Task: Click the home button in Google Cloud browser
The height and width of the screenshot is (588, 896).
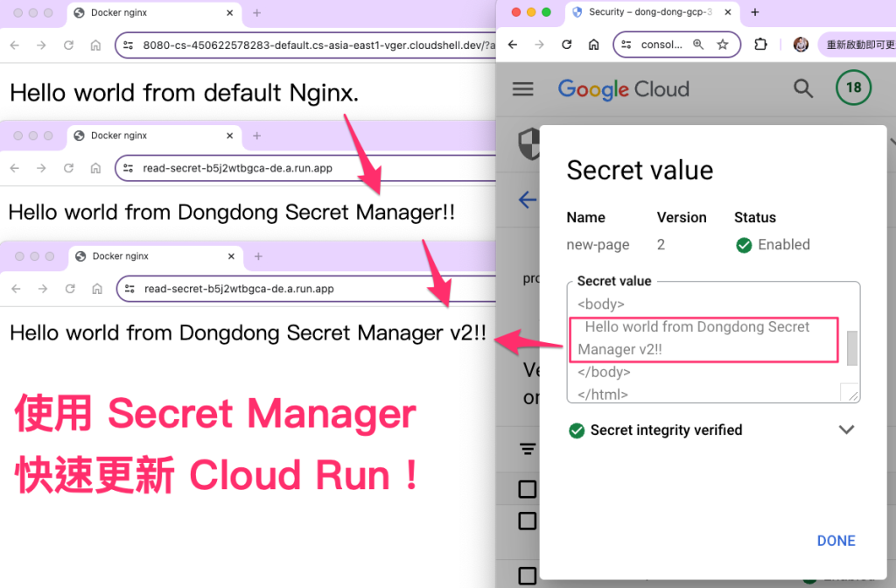Action: point(593,45)
